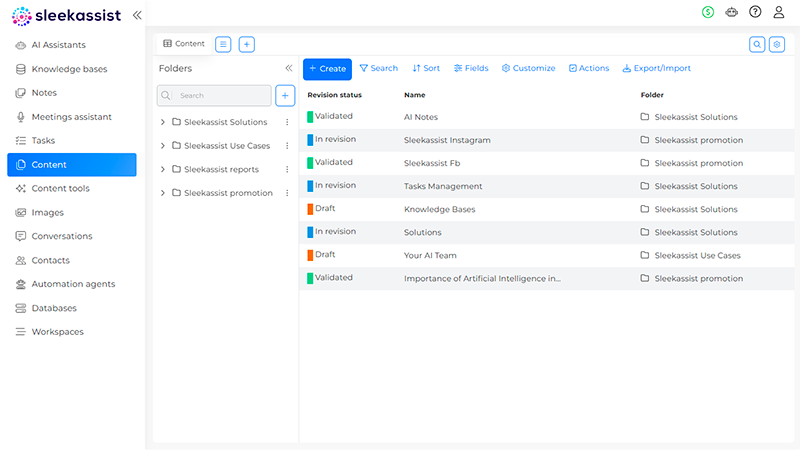The image size is (800, 450).
Task: Add a new view with plus icon beside Content tab
Action: [246, 44]
